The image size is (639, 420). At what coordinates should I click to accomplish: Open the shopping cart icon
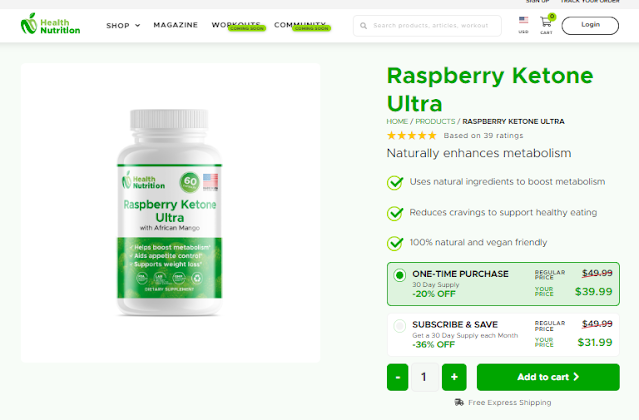point(546,22)
